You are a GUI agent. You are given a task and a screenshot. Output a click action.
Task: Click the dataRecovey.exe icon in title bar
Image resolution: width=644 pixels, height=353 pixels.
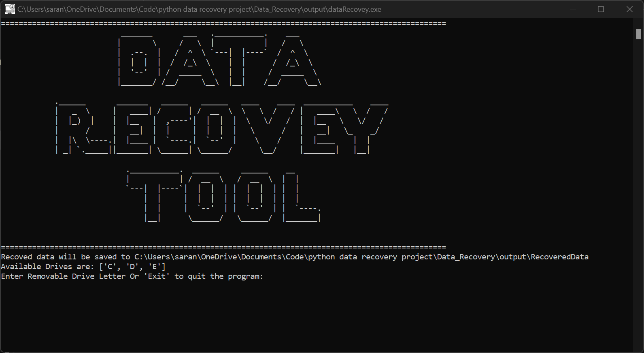(x=10, y=9)
